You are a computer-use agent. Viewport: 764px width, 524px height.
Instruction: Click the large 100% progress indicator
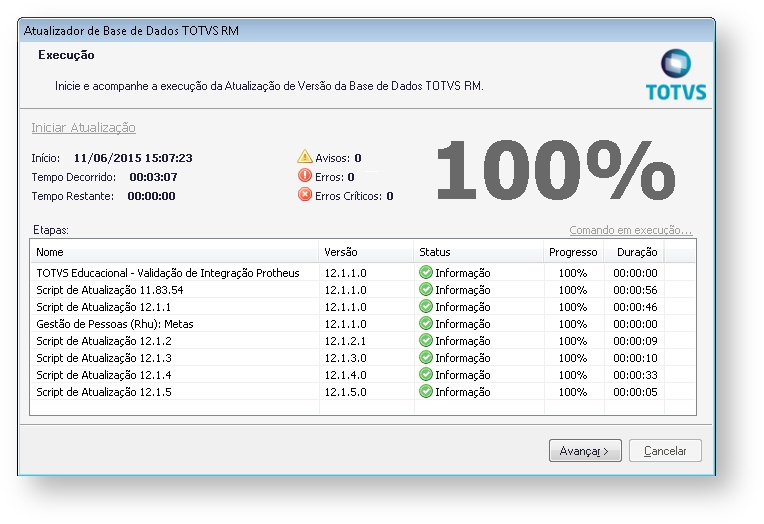pyautogui.click(x=556, y=169)
